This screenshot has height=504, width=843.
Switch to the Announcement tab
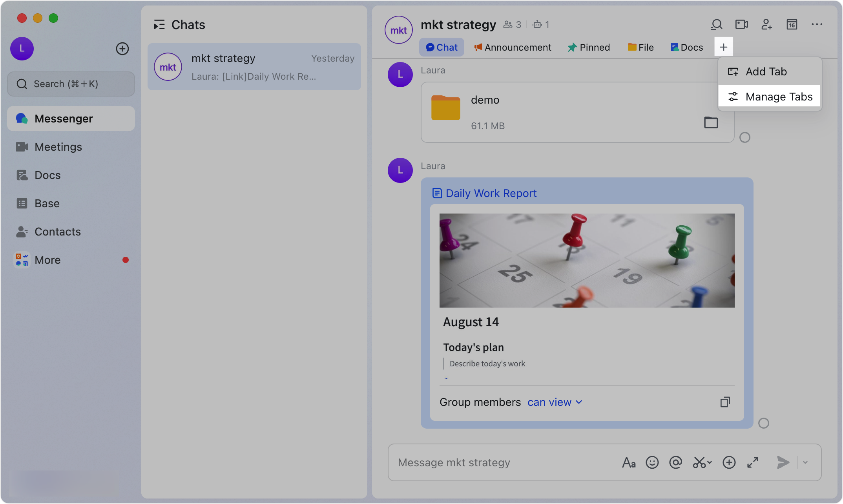click(x=512, y=47)
